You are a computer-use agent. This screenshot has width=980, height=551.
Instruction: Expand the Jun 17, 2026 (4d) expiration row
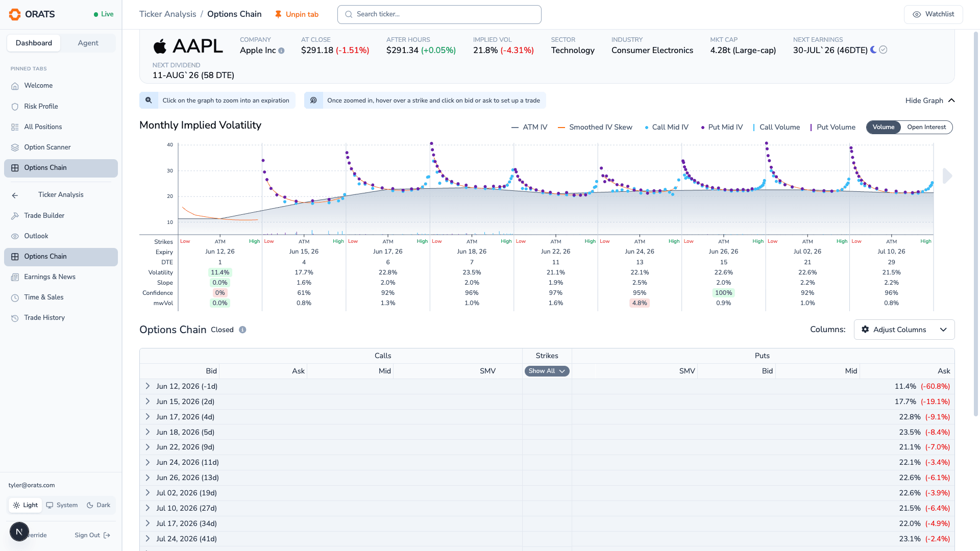tap(148, 417)
